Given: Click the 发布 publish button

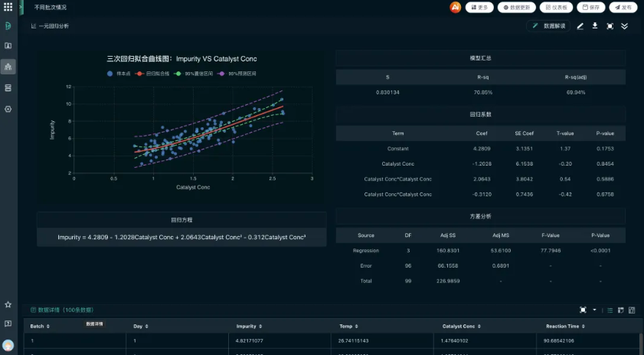Looking at the screenshot, I should pos(623,7).
